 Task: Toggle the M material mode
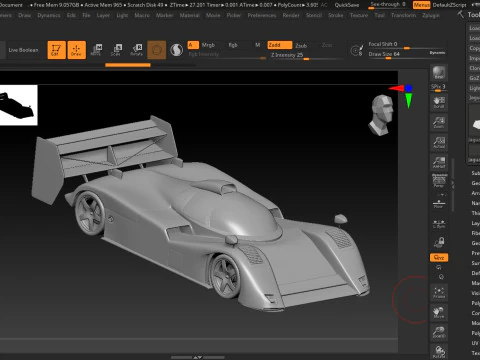tap(257, 45)
